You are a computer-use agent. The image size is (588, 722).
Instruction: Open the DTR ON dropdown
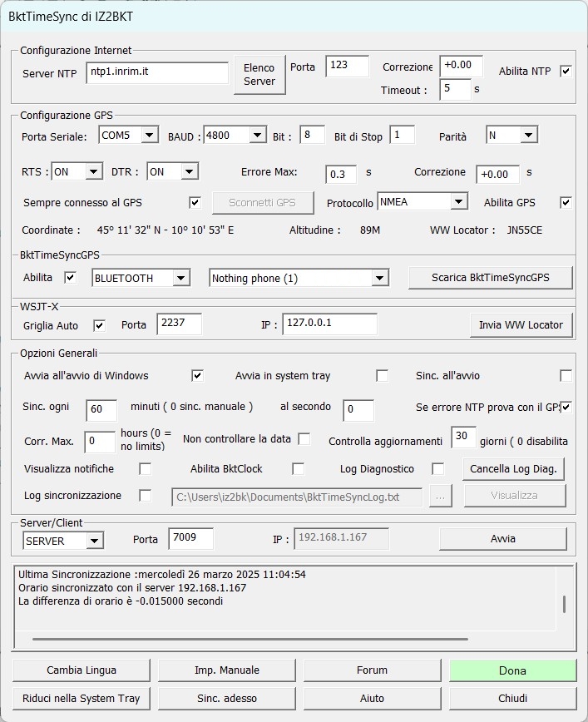pos(173,171)
